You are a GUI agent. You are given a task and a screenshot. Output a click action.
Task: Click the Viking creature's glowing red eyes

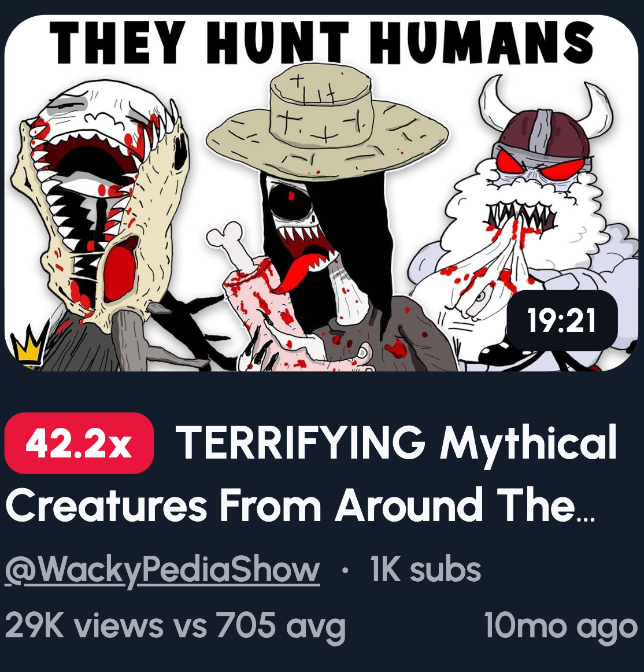(x=541, y=165)
